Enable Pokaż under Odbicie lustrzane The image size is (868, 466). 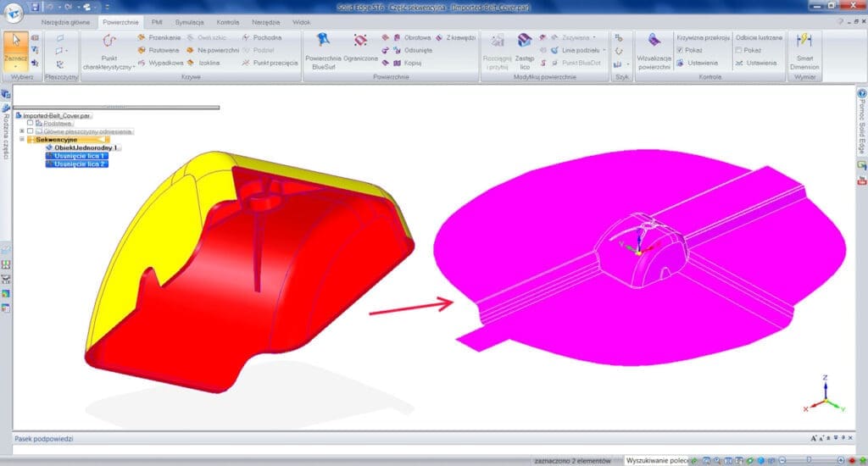coord(739,50)
